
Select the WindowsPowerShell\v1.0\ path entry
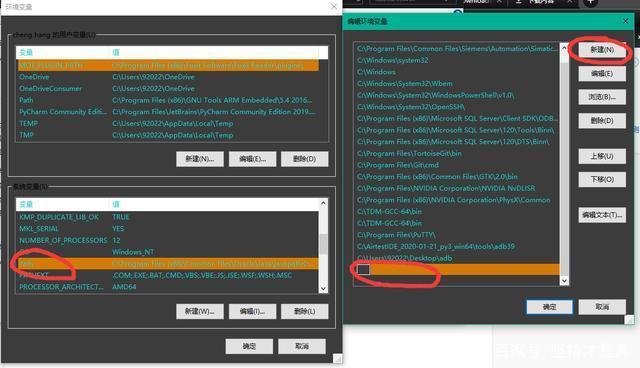(457, 95)
